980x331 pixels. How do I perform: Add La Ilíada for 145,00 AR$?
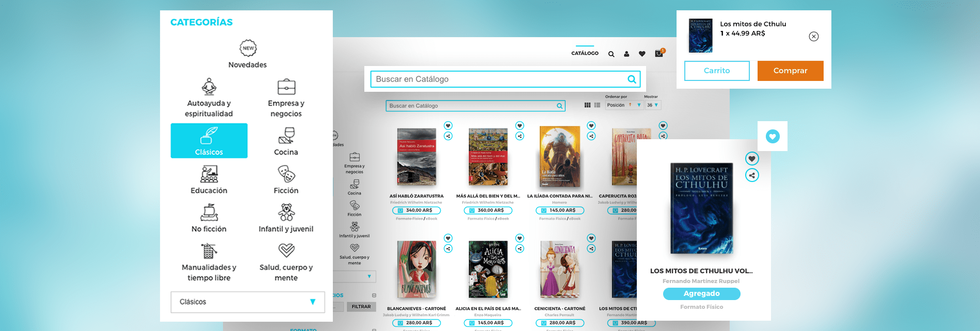pyautogui.click(x=560, y=210)
